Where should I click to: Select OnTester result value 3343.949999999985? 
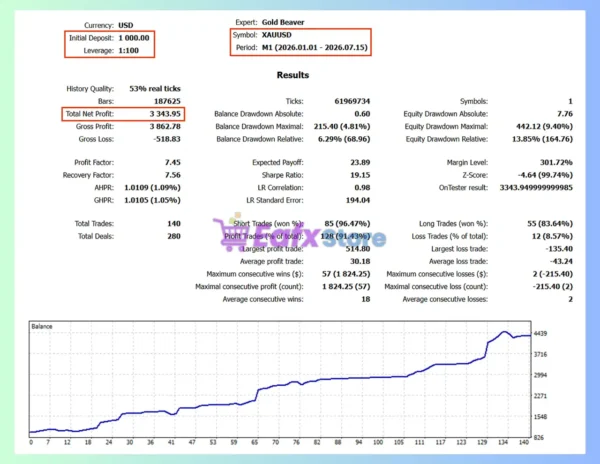click(x=536, y=188)
